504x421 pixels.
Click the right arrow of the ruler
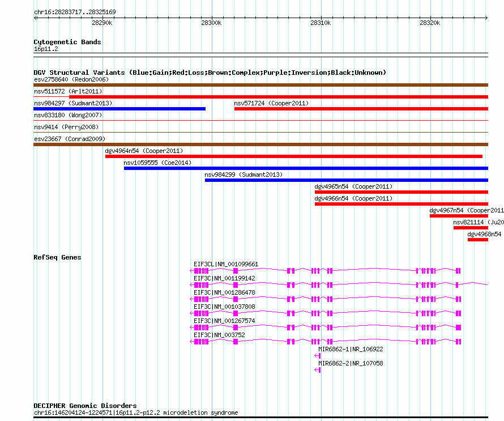point(486,18)
